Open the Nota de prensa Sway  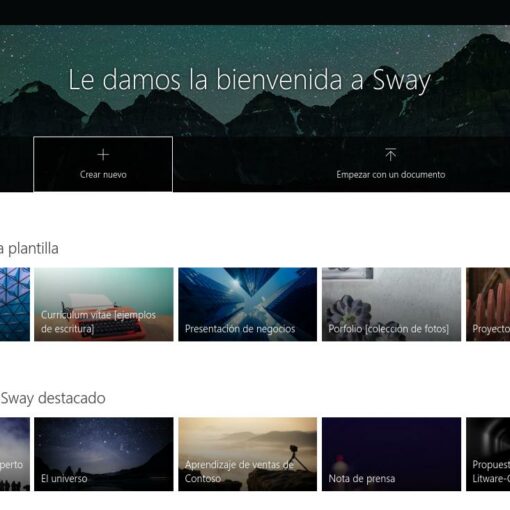pyautogui.click(x=391, y=454)
